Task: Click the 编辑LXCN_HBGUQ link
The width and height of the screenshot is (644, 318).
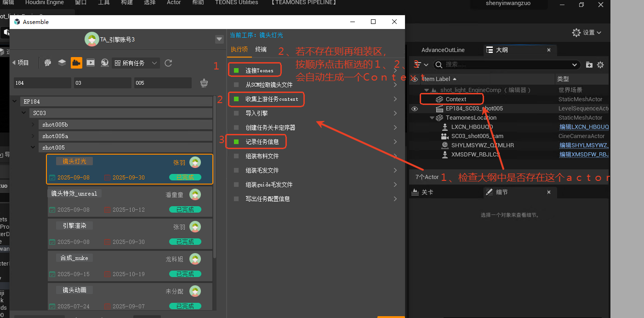Action: tap(584, 127)
